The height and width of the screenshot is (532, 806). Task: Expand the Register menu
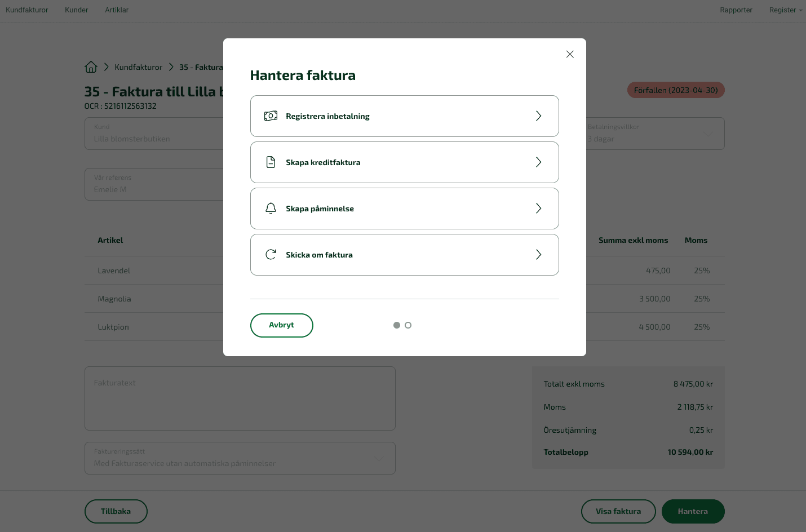(786, 10)
